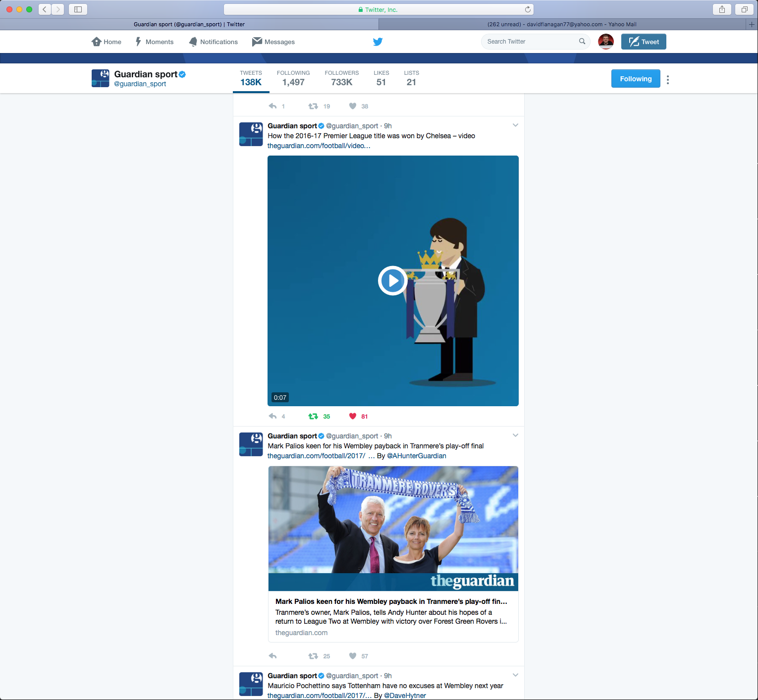Reply to the tweet with 1 reply

pos(272,106)
